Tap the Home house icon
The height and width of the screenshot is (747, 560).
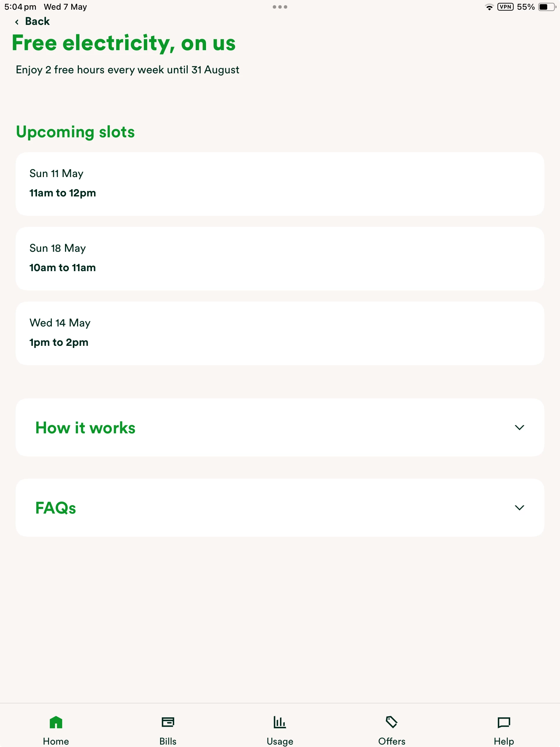(56, 722)
